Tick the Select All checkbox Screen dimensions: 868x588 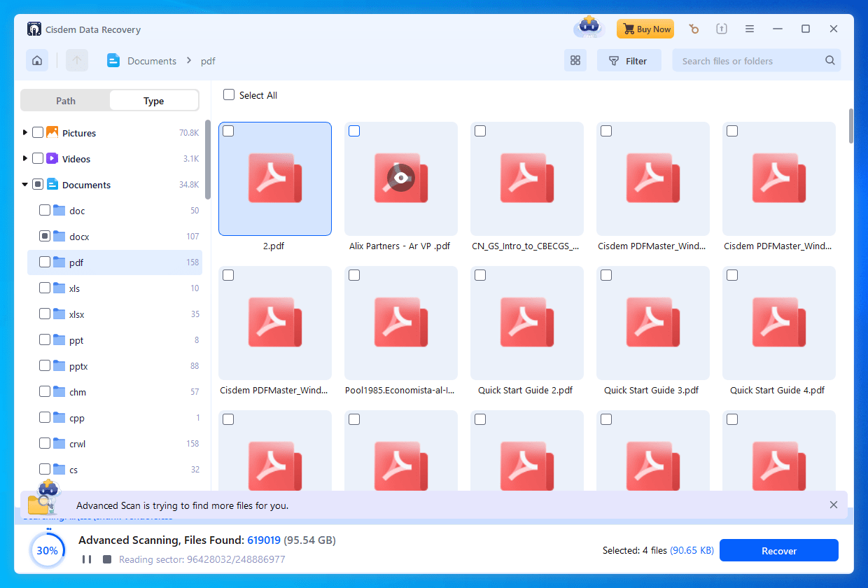229,94
